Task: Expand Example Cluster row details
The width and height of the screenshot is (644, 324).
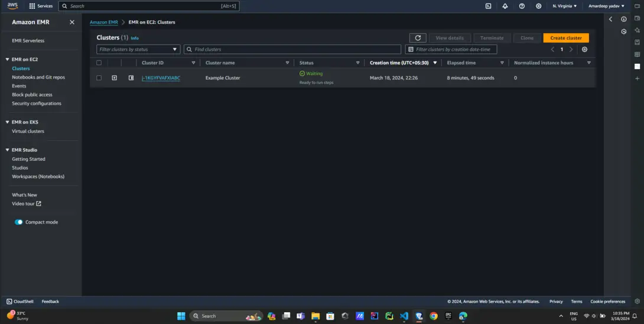Action: tap(114, 77)
